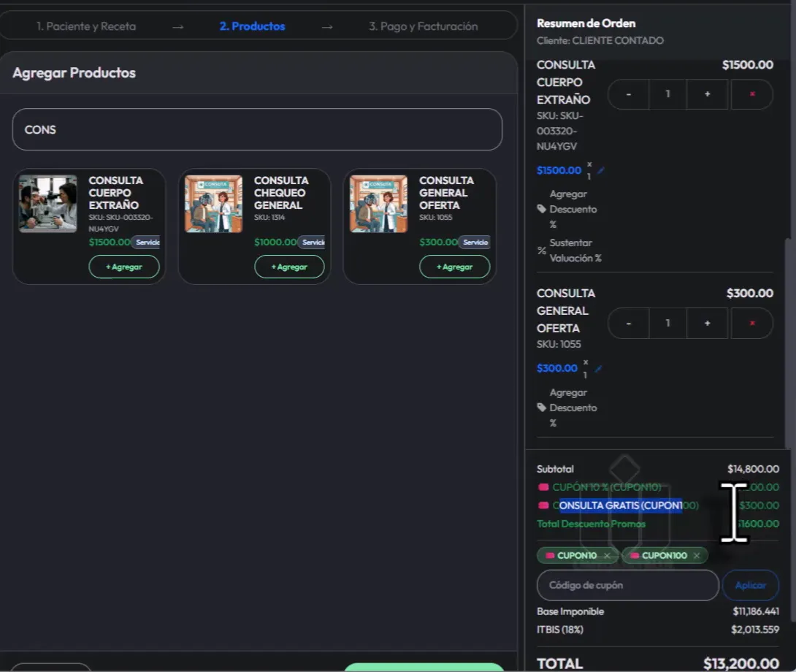Click the Código de cupón input field
The height and width of the screenshot is (672, 796).
point(628,585)
